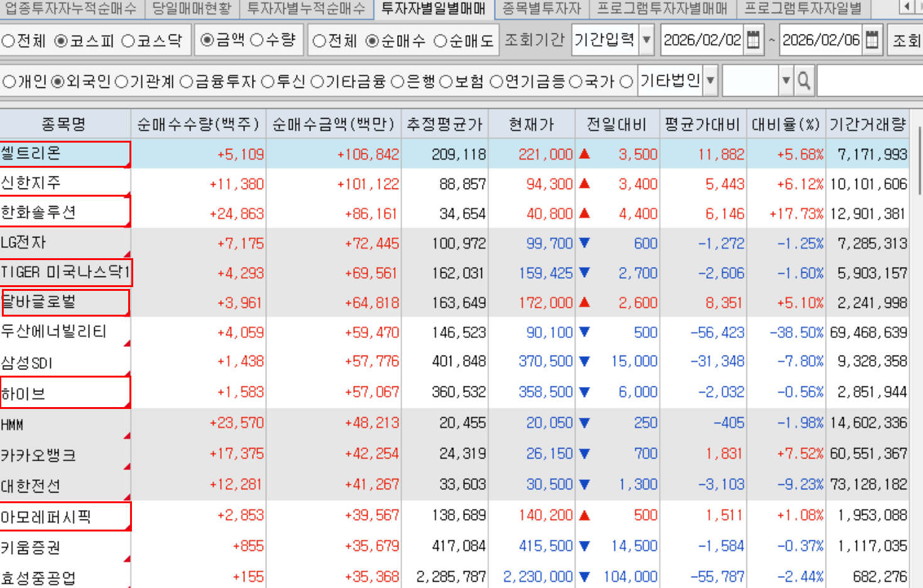Open the 당일매매현황 tab
Image resolution: width=923 pixels, height=588 pixels.
tap(192, 8)
